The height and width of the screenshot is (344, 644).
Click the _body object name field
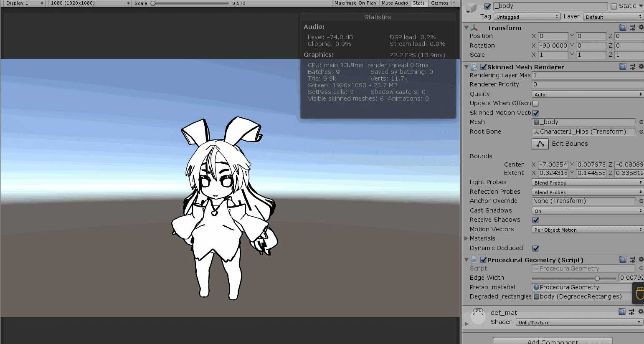pos(550,6)
